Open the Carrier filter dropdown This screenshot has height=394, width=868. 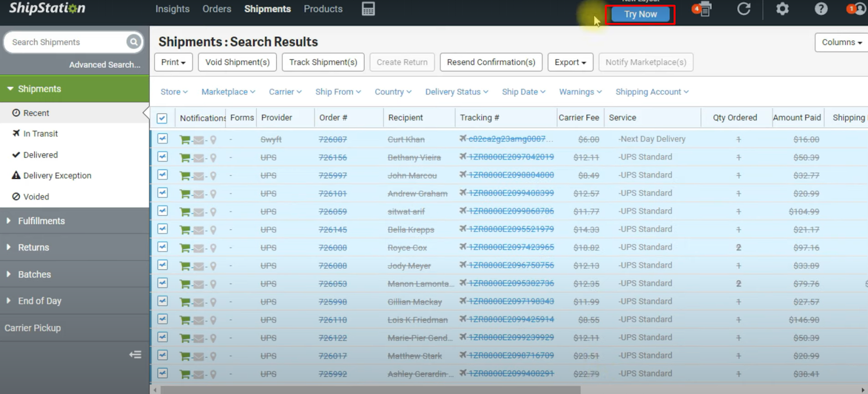click(285, 92)
